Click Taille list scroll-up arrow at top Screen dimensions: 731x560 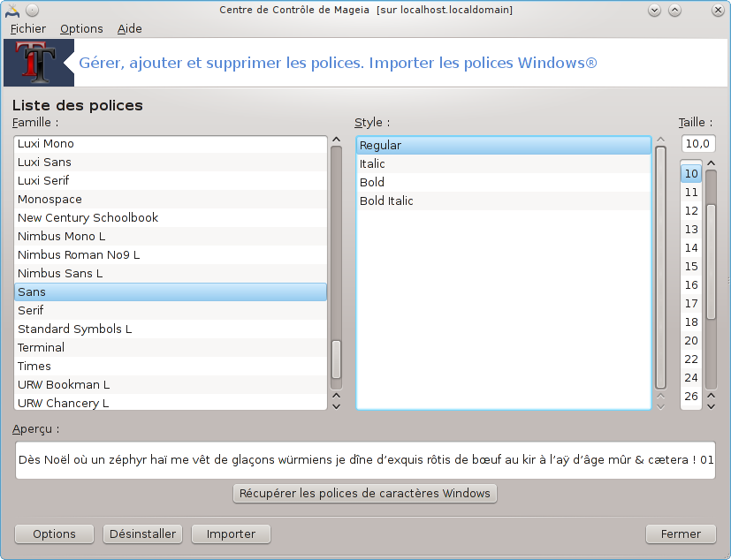pos(711,163)
